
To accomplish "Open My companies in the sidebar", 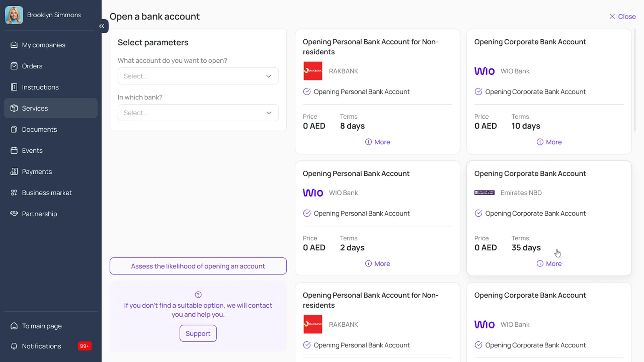I will point(43,45).
